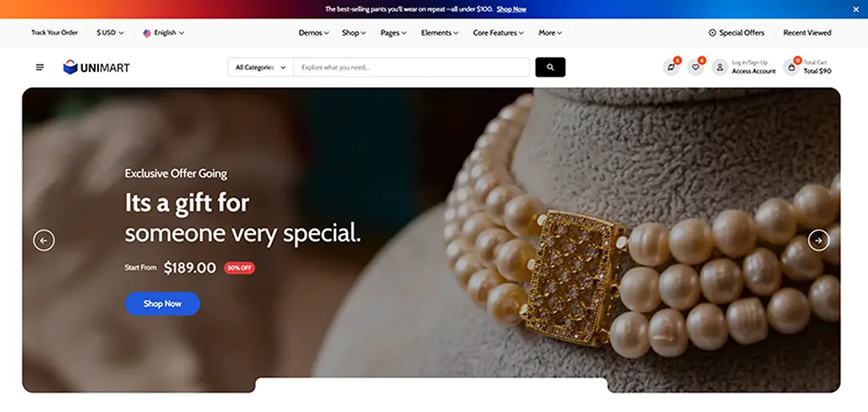Click the blue Shop Now button
This screenshot has width=868, height=412.
pyautogui.click(x=162, y=303)
